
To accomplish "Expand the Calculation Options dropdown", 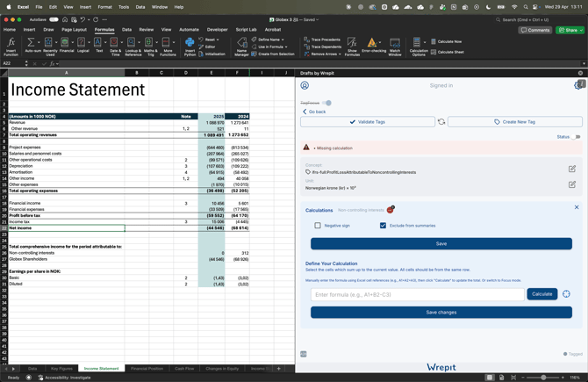I will tap(425, 42).
